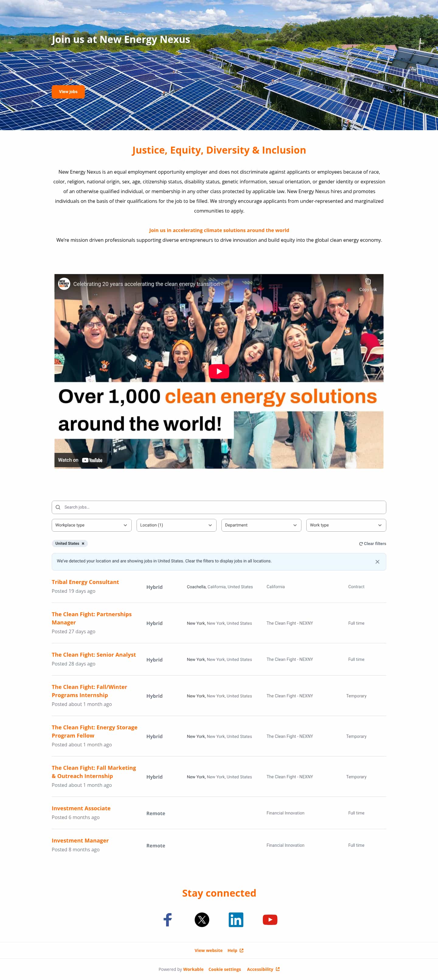Expand the Work type dropdown
The image size is (438, 980).
click(x=346, y=525)
